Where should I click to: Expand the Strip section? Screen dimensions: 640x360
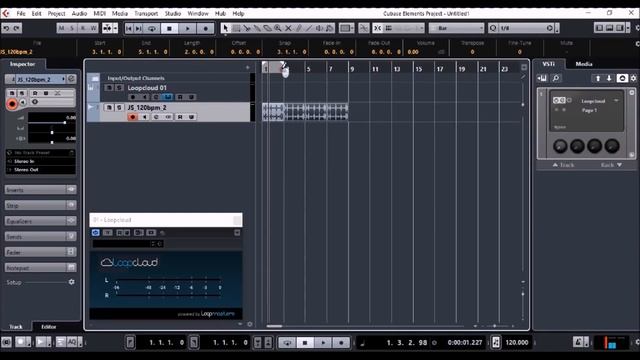click(x=40, y=205)
